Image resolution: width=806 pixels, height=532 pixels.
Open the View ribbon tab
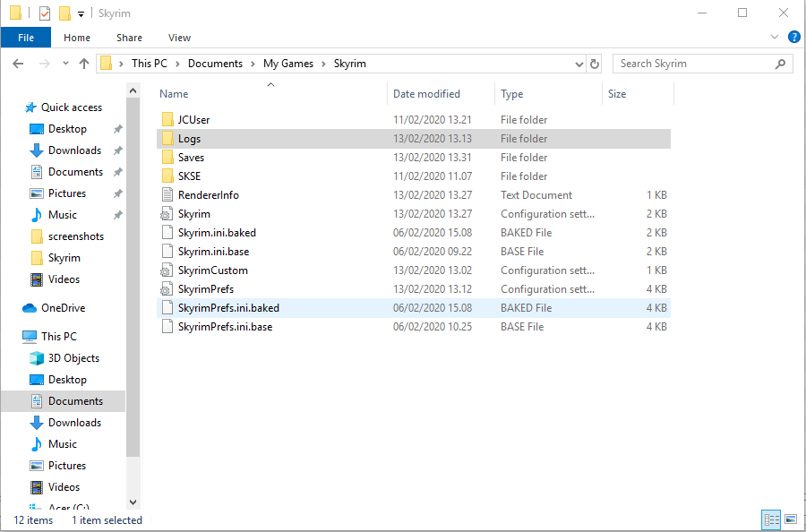click(179, 38)
